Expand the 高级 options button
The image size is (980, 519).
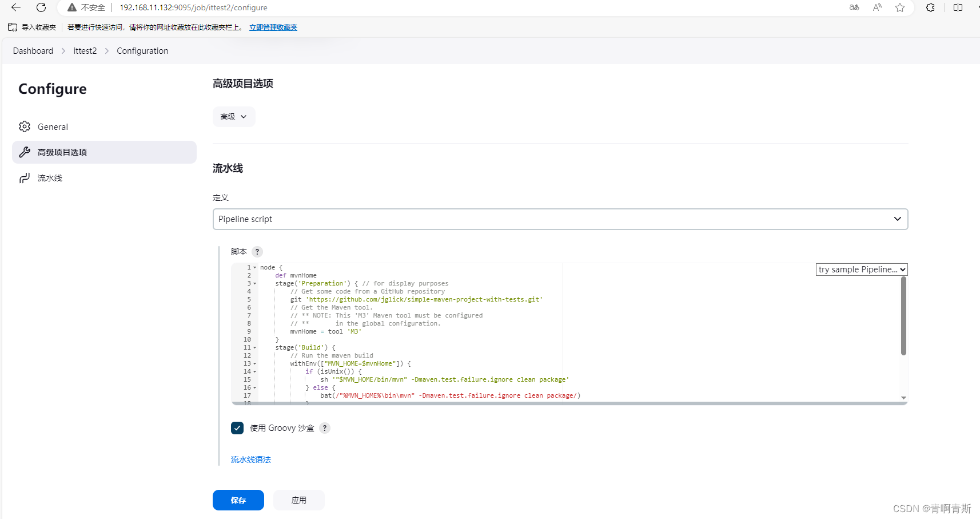[234, 117]
